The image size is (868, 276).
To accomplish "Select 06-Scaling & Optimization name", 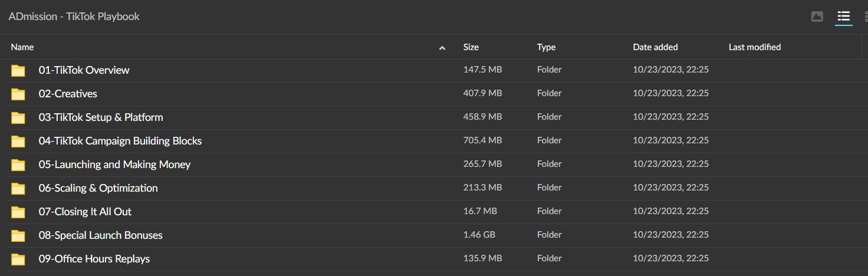I will point(98,188).
